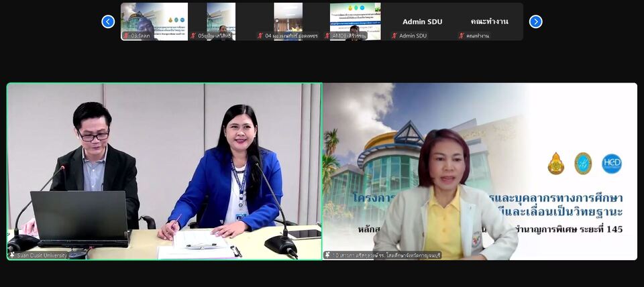Select the 03 participant video thumbnail
This screenshot has height=287, width=644.
click(154, 19)
